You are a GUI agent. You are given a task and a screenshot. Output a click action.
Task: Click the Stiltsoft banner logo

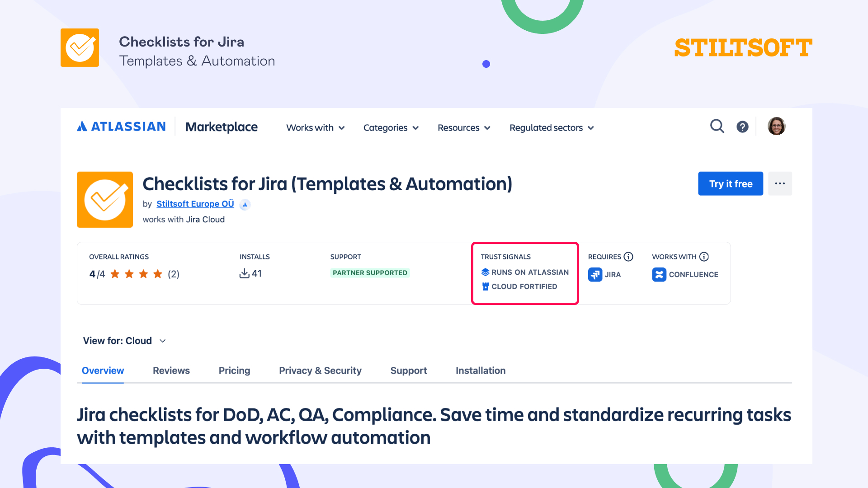(743, 48)
